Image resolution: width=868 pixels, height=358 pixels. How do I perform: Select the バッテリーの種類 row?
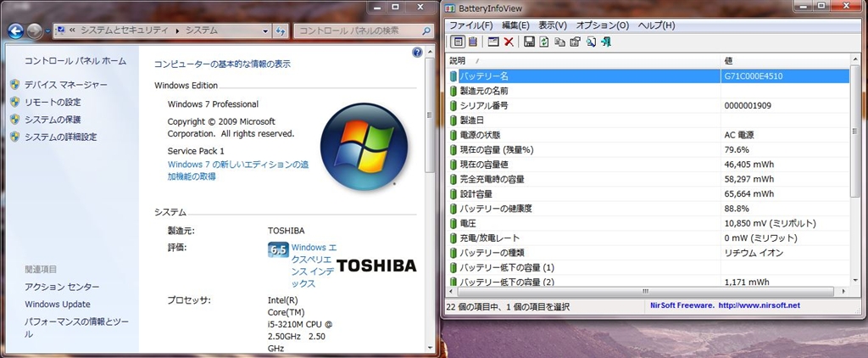(x=648, y=253)
